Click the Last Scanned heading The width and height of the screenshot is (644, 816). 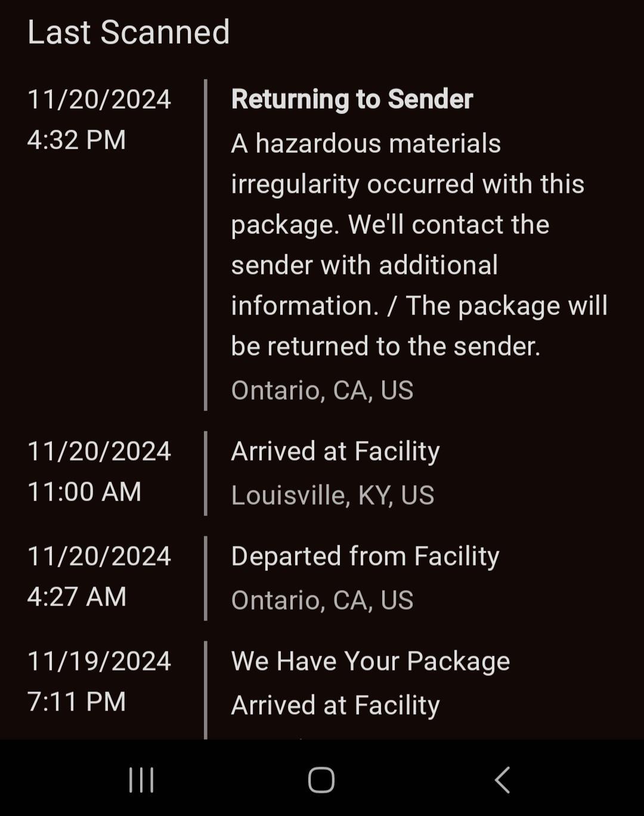tap(129, 32)
